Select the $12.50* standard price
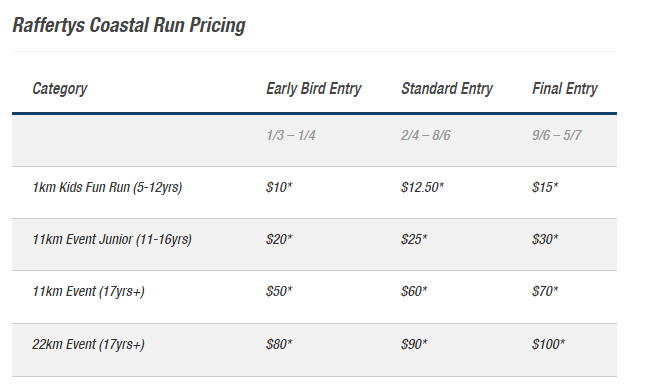The width and height of the screenshot is (658, 385). [x=422, y=187]
